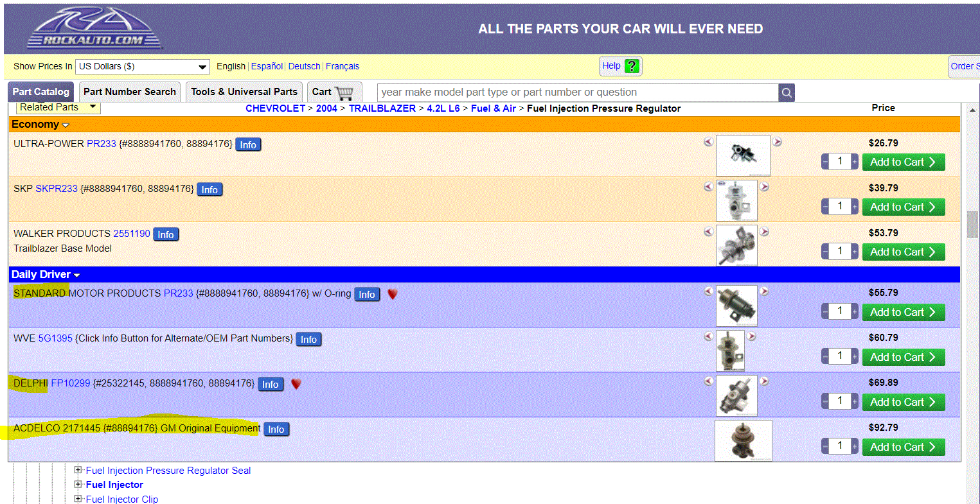Open Info for SKP SKPR233
Image resolution: width=980 pixels, height=504 pixels.
point(209,189)
